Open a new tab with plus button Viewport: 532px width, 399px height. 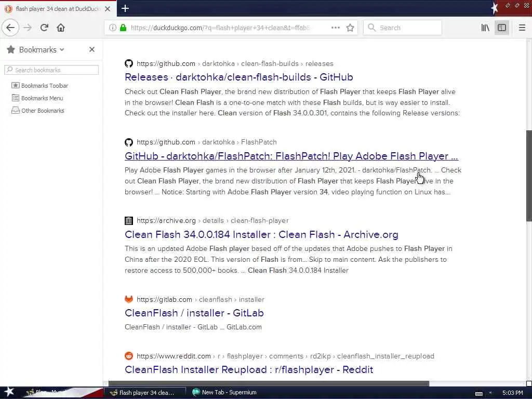point(125,8)
